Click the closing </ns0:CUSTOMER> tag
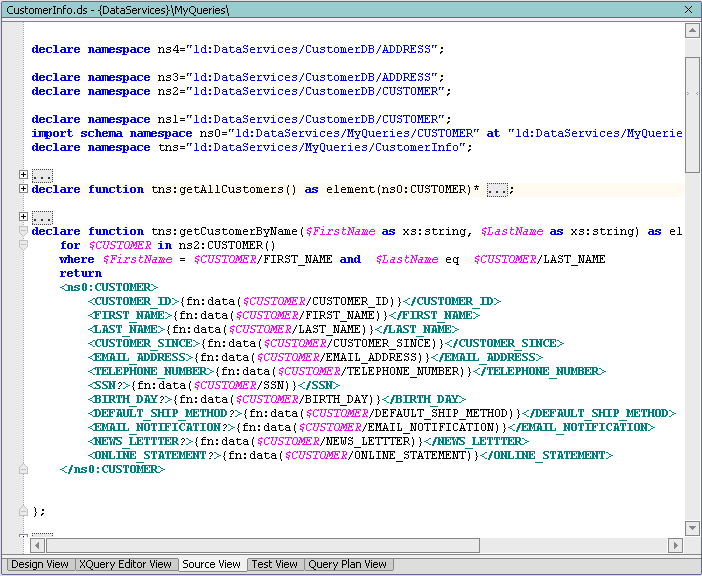The width and height of the screenshot is (702, 576). tap(112, 469)
